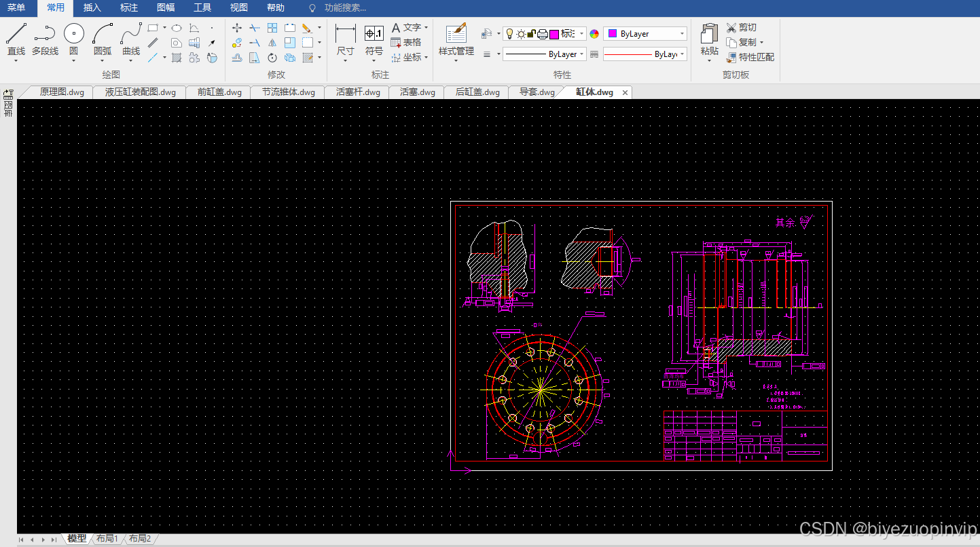Click the trim tool icon
This screenshot has width=980, height=547.
coord(255,28)
